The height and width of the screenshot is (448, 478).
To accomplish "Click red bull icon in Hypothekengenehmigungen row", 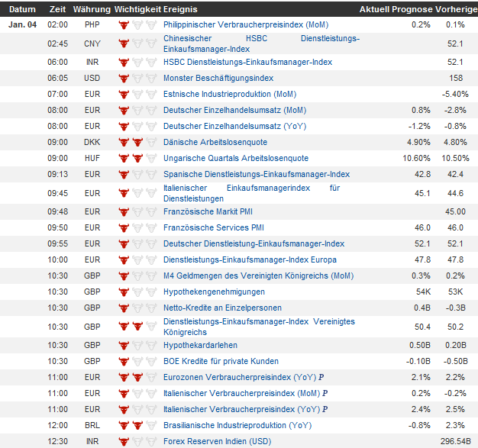I will pyautogui.click(x=124, y=292).
